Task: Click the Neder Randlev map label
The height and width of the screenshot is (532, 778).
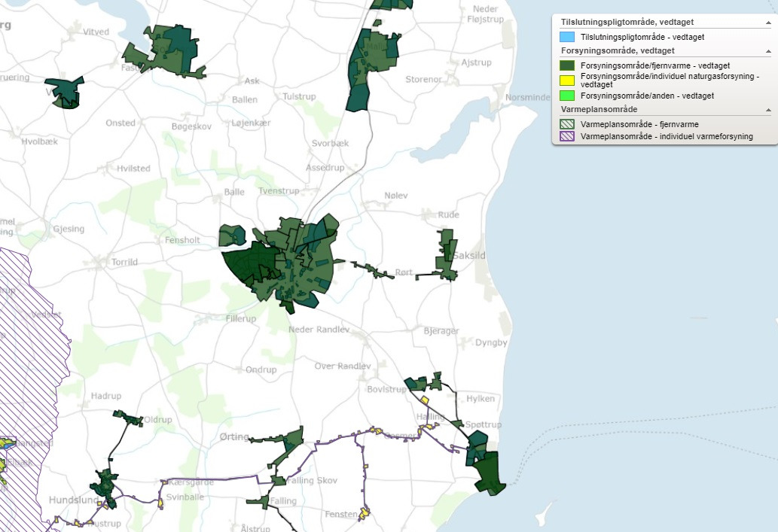Action: pos(319,330)
